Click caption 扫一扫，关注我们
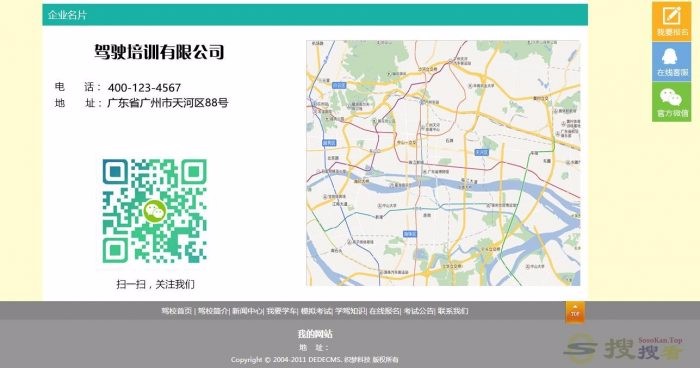 [155, 284]
